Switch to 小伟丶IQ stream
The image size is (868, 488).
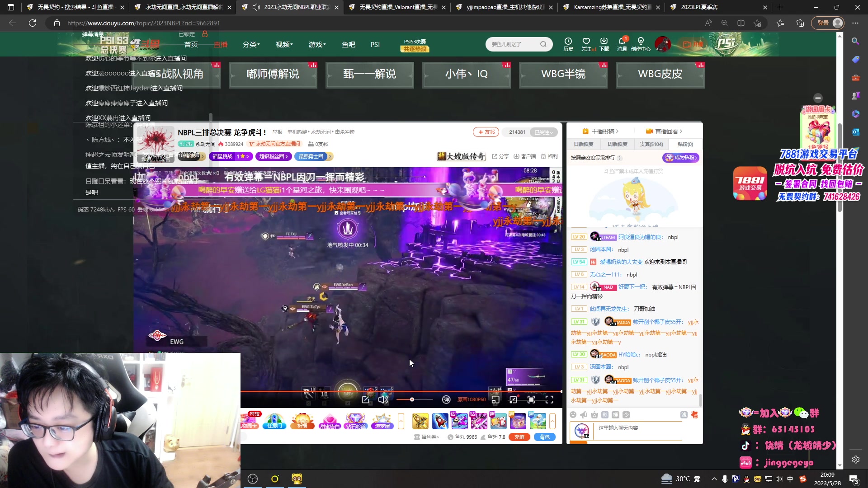click(467, 74)
